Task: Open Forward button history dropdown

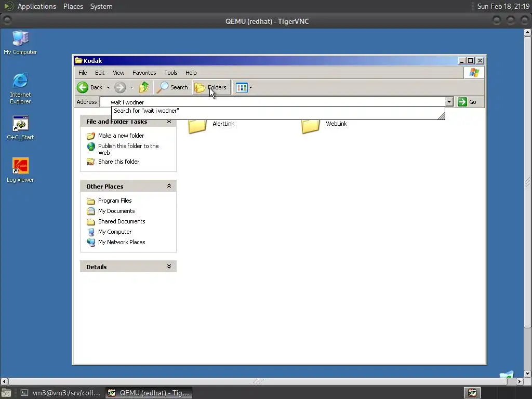Action: pyautogui.click(x=131, y=87)
